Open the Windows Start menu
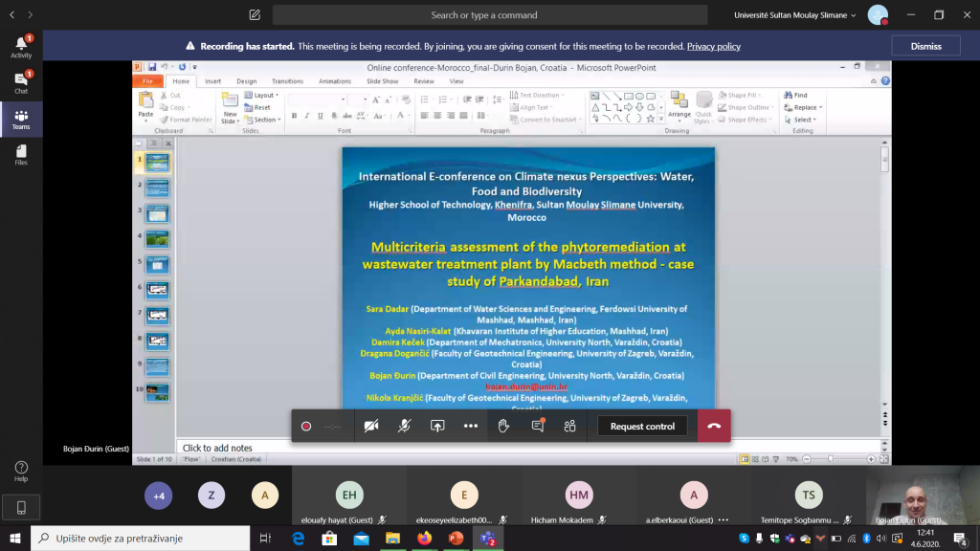Viewport: 980px width, 551px height. pos(15,538)
